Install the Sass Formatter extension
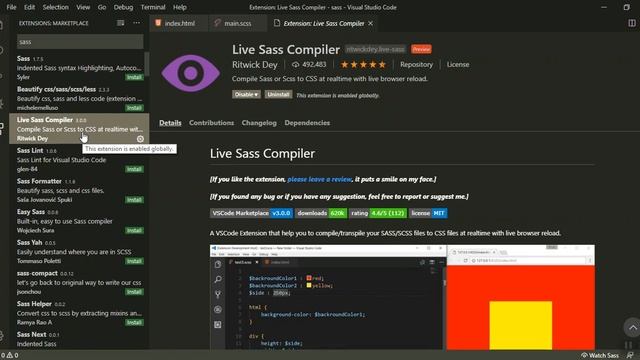640x360 pixels. [x=134, y=200]
